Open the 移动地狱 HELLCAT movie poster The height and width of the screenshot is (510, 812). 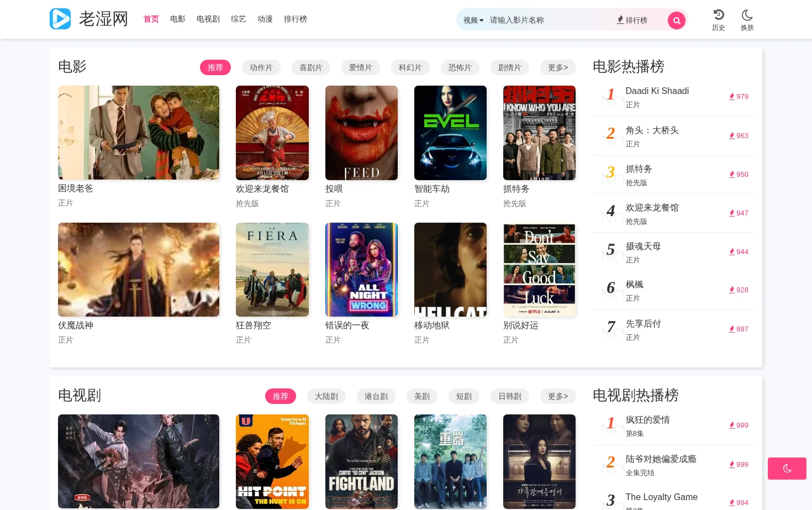tap(450, 270)
